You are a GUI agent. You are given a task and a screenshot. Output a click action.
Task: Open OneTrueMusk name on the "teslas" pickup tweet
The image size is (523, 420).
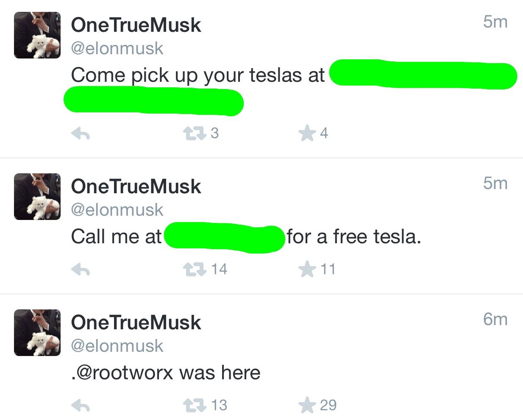click(x=136, y=25)
